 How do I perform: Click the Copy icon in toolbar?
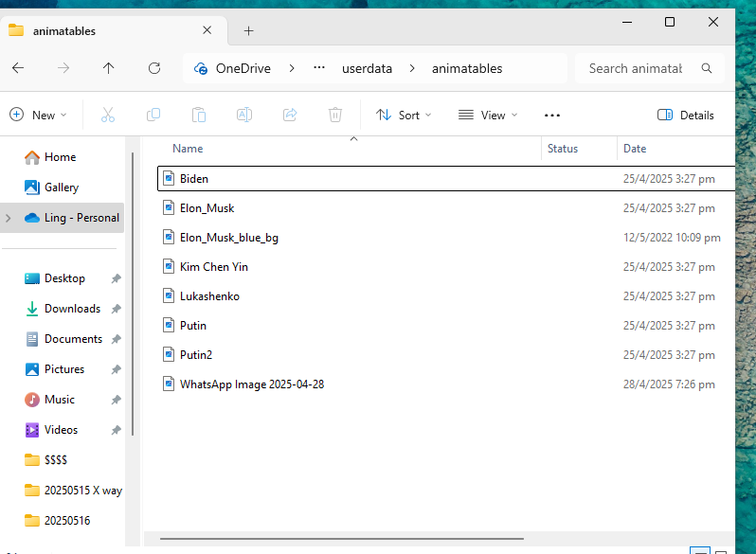pos(153,116)
